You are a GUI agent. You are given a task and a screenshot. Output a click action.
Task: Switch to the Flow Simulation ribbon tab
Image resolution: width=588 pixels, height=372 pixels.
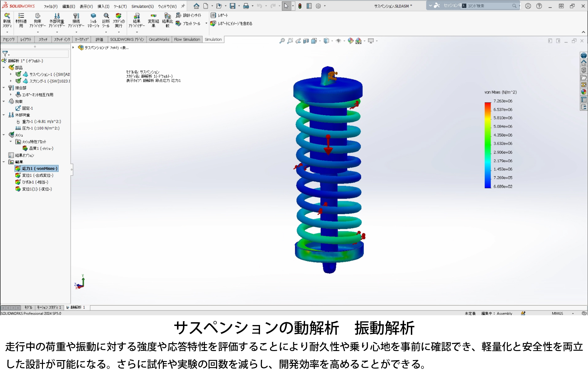point(187,39)
